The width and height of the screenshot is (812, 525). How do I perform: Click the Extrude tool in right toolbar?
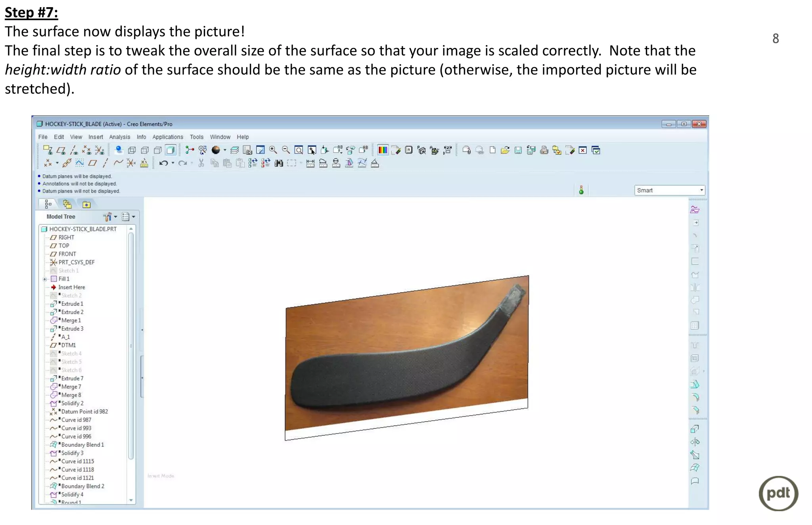click(x=695, y=429)
